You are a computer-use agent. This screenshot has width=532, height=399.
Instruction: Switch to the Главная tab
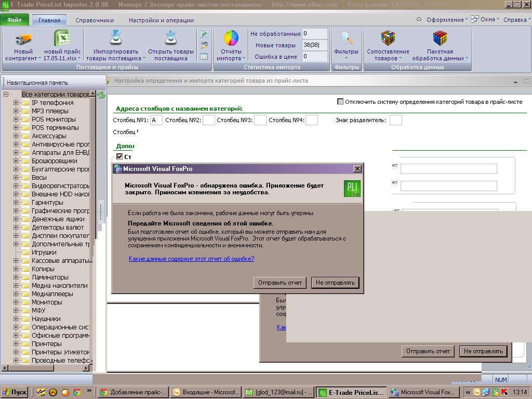click(49, 20)
